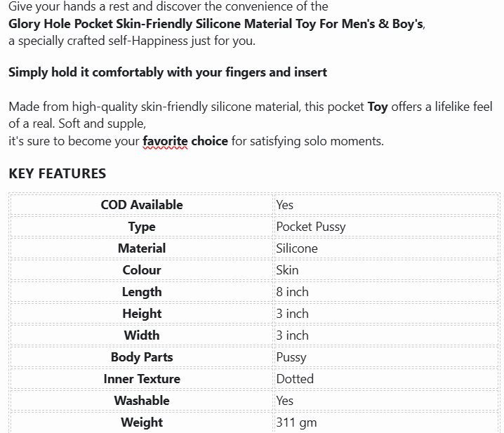Click the Inner Texture label cell
This screenshot has width=504, height=433.
click(142, 379)
